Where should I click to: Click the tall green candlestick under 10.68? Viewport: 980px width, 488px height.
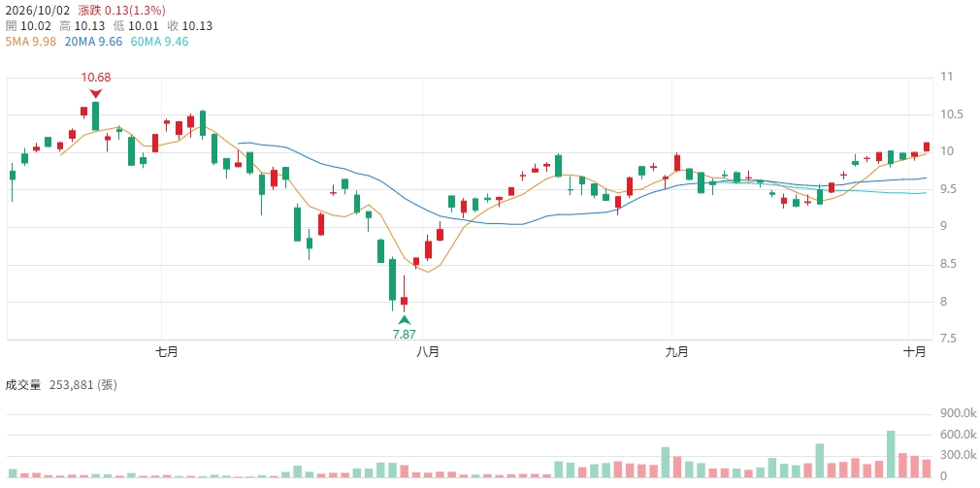click(x=96, y=116)
